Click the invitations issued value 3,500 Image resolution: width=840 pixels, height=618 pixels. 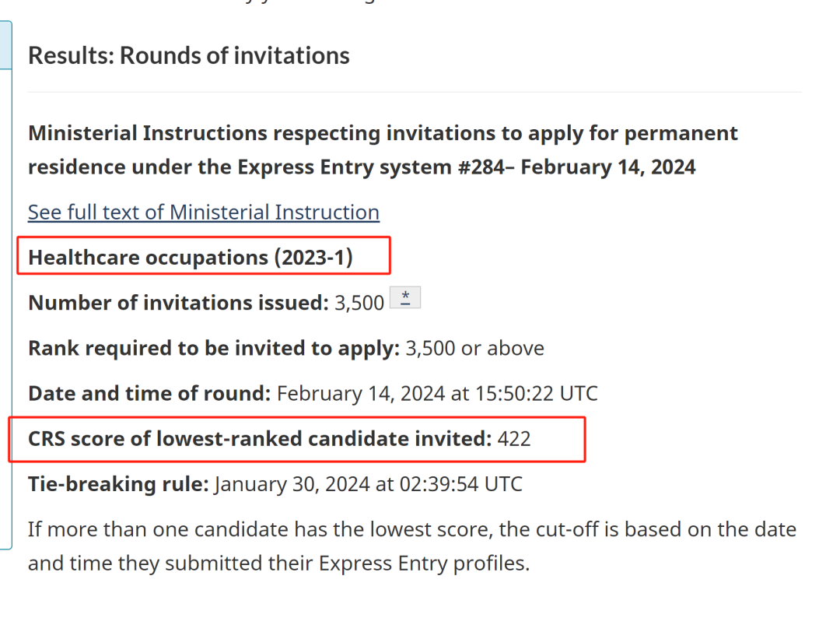tap(359, 303)
